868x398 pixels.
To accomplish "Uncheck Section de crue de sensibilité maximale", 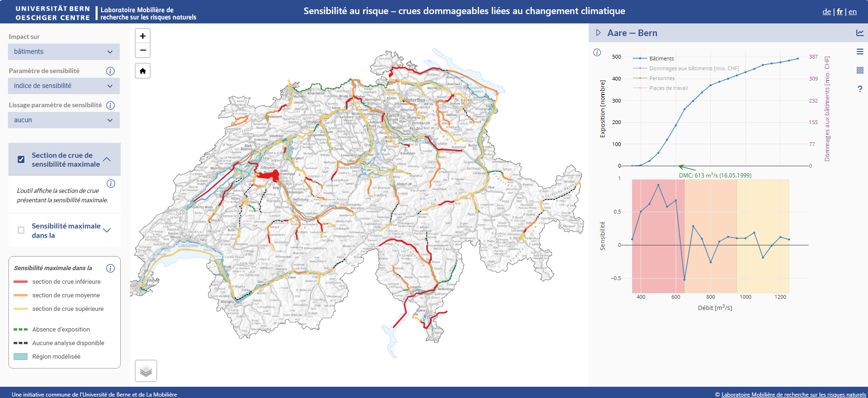I will coord(21,160).
